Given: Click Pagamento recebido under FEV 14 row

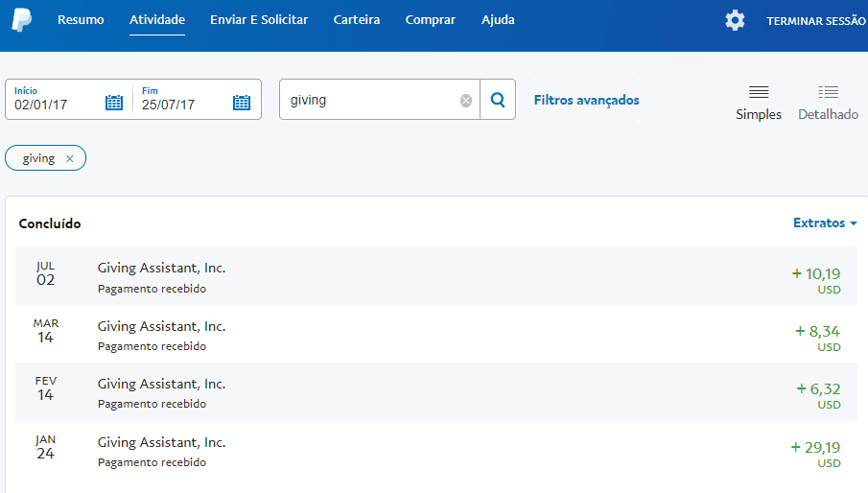Looking at the screenshot, I should pos(152,404).
